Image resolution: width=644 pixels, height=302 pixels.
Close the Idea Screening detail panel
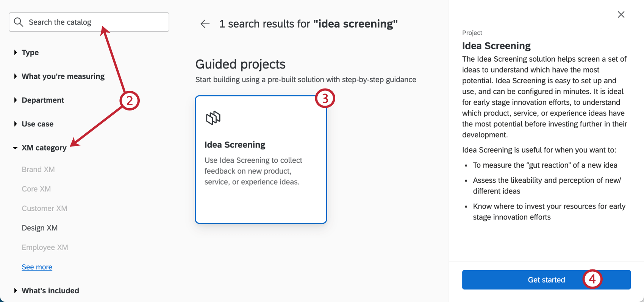pyautogui.click(x=621, y=14)
